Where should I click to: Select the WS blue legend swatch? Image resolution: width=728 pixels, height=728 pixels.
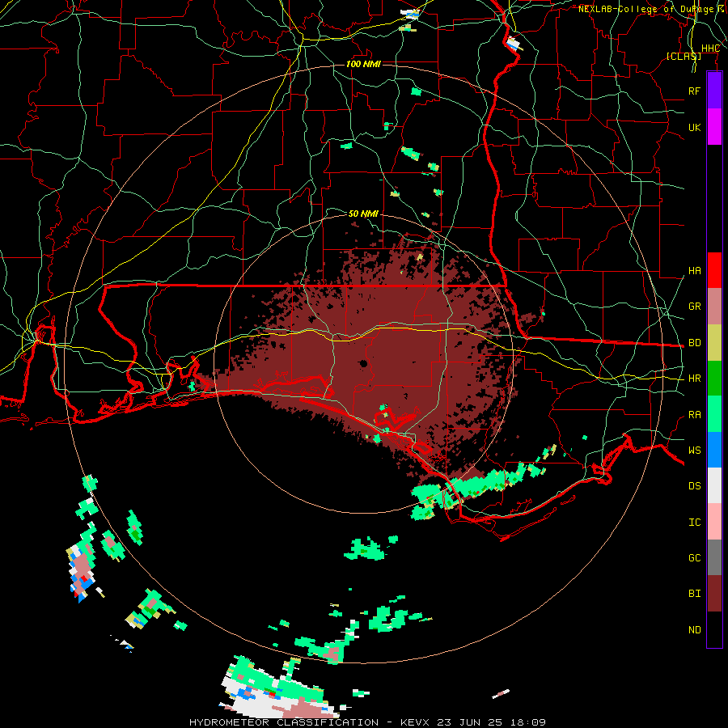click(714, 450)
